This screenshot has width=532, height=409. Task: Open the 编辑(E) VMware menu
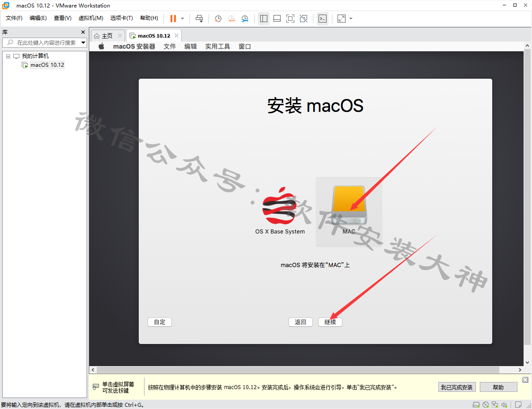(38, 18)
